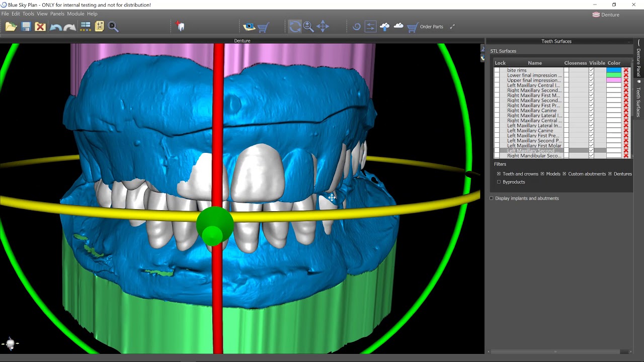This screenshot has height=362, width=644.
Task: Click the plain white cloud icon
Action: pos(398,26)
